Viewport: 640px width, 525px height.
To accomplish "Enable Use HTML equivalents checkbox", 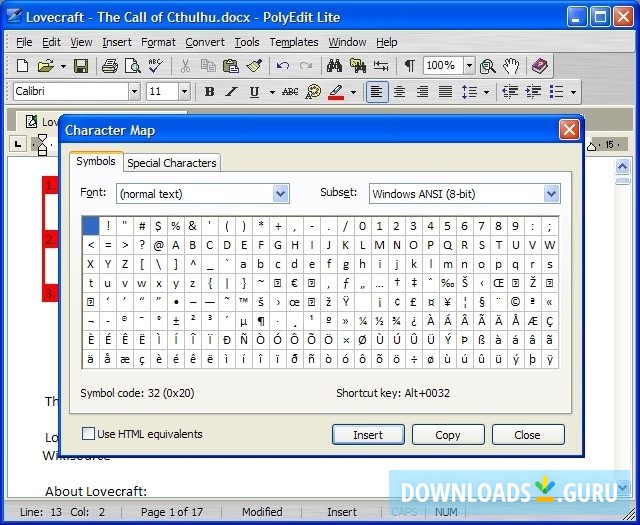I will tap(89, 434).
